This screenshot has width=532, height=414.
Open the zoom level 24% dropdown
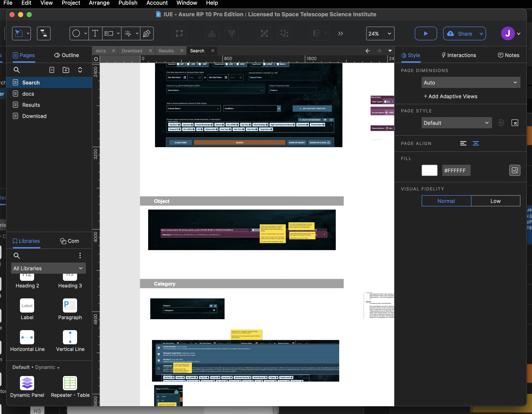pyautogui.click(x=380, y=34)
